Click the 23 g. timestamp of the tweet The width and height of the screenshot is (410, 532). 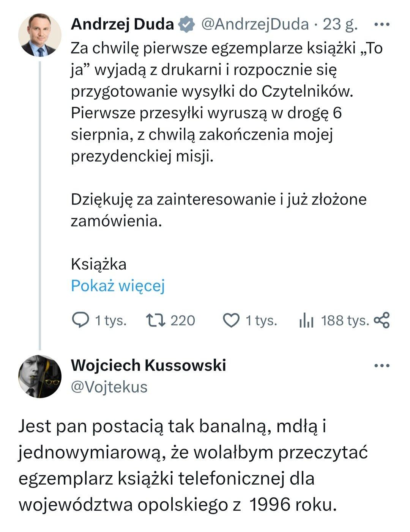[x=340, y=25]
